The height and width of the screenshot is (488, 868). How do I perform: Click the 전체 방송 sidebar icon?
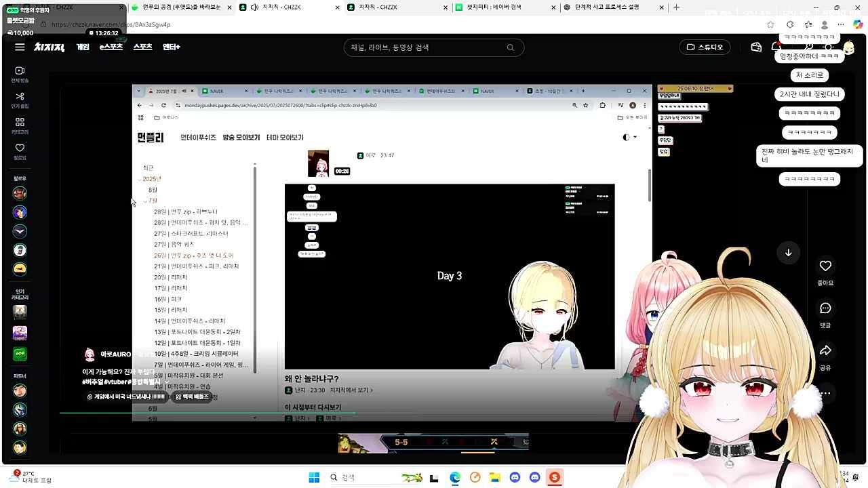point(20,75)
